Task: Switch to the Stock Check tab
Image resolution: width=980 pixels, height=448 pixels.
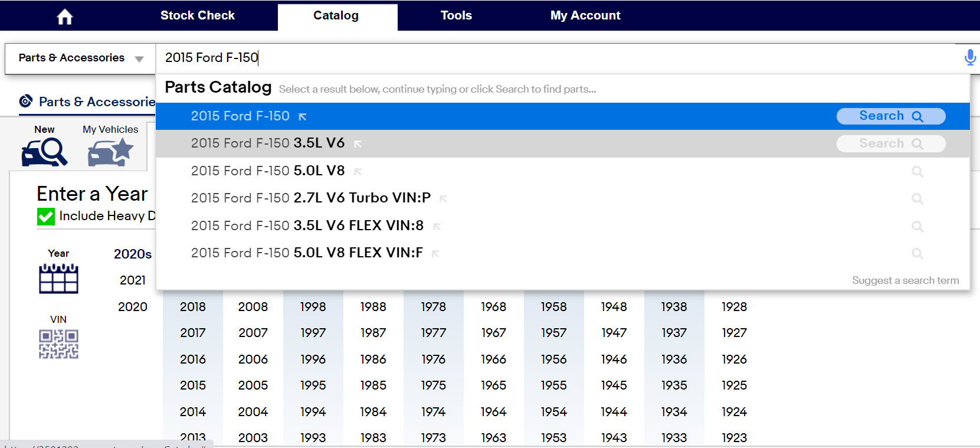Action: (x=198, y=16)
